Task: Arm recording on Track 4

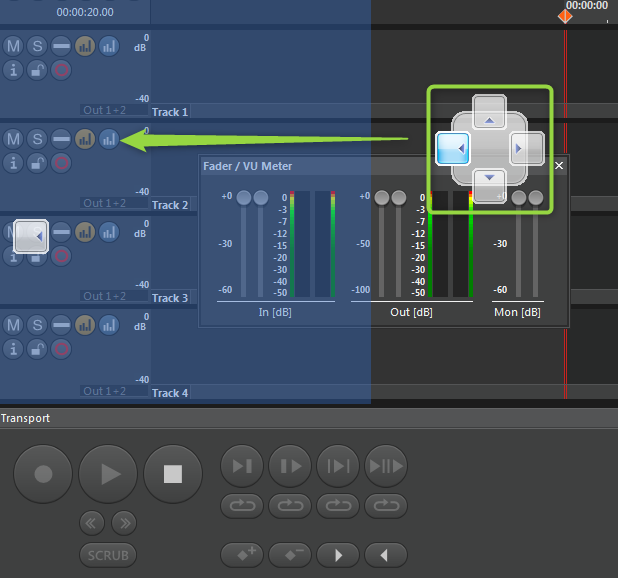Action: pos(61,348)
